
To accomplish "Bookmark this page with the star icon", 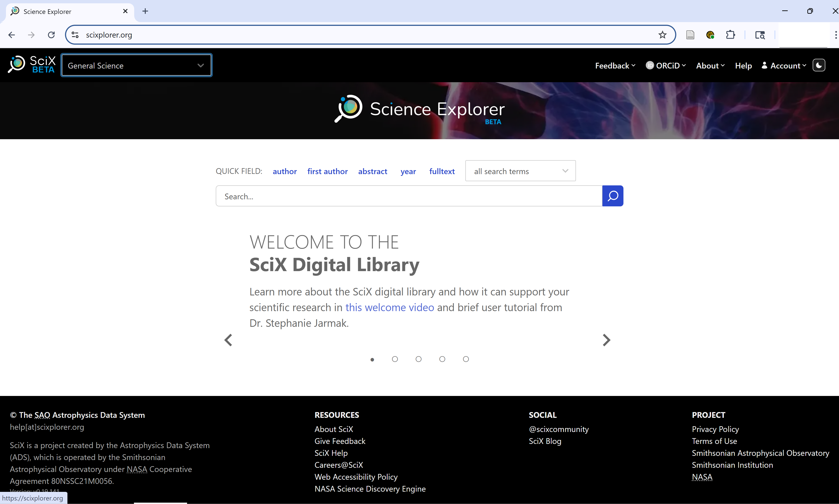I will (662, 35).
